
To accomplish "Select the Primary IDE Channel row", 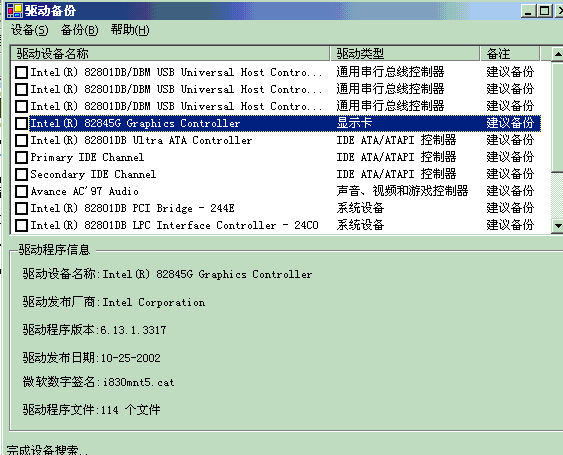I will [x=285, y=157].
